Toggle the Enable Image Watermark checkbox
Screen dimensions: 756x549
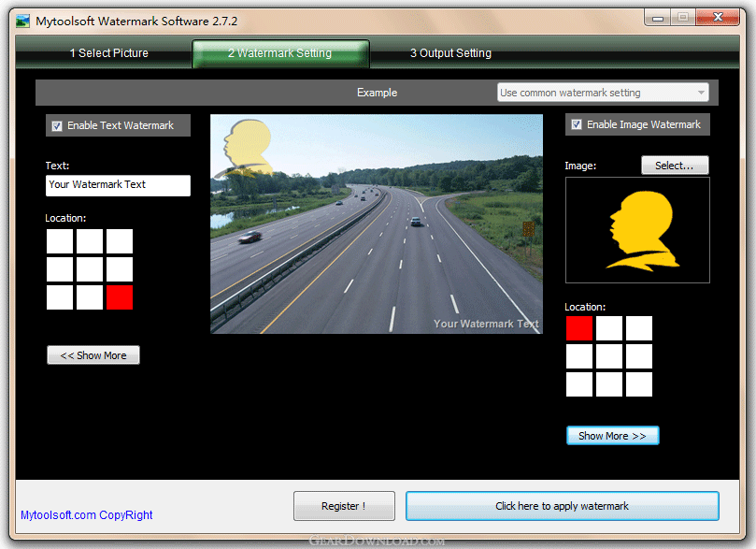point(577,124)
